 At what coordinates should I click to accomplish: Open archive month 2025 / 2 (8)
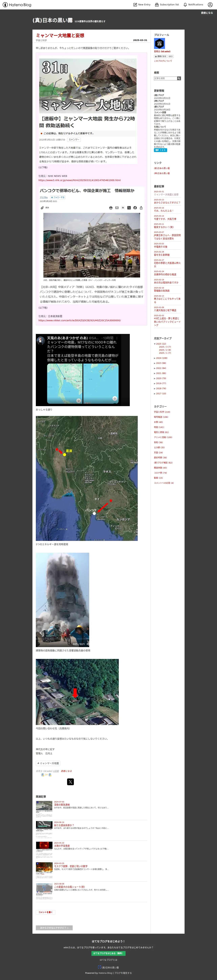coord(165,350)
